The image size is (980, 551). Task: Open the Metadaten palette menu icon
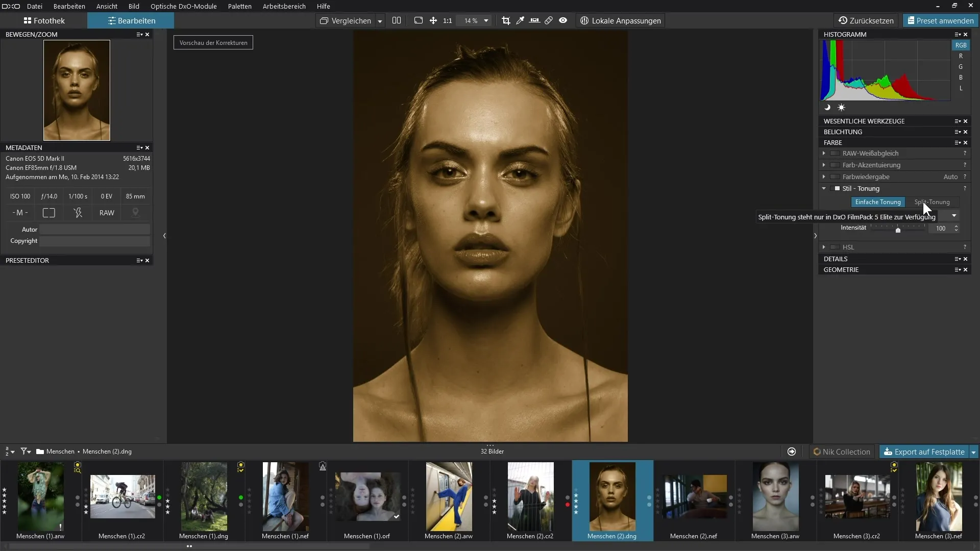139,147
